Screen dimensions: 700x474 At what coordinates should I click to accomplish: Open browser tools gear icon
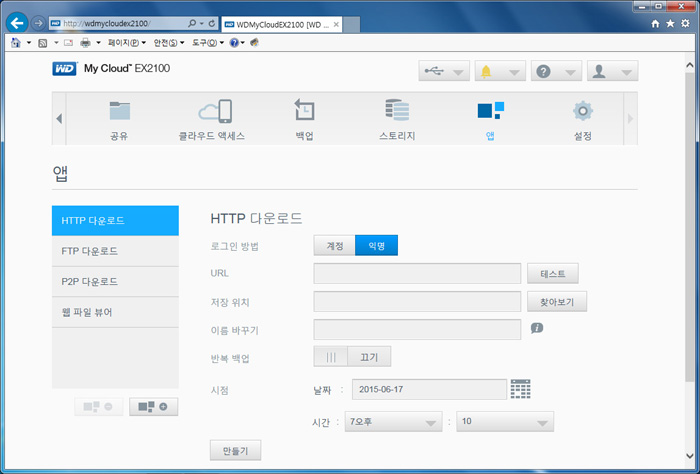click(x=685, y=24)
